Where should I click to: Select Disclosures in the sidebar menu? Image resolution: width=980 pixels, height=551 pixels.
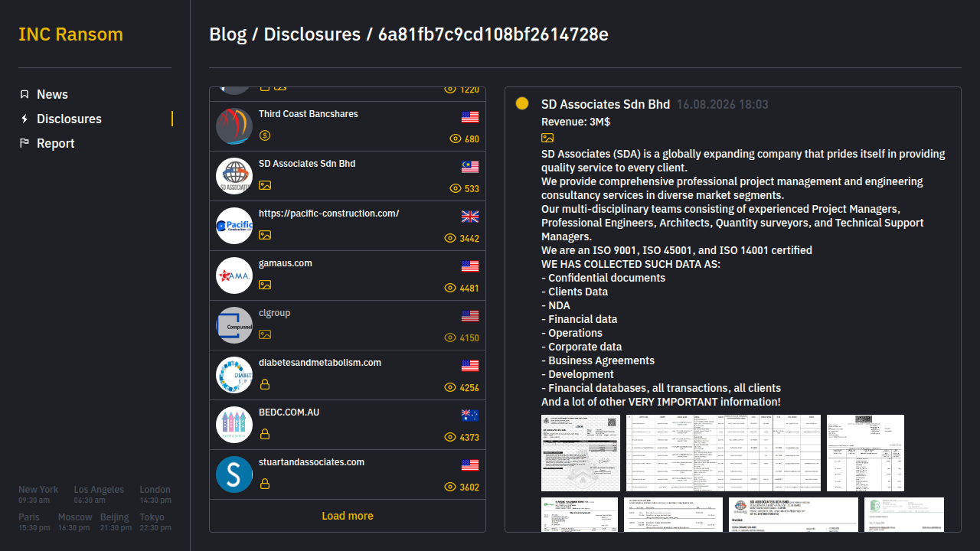(x=69, y=119)
